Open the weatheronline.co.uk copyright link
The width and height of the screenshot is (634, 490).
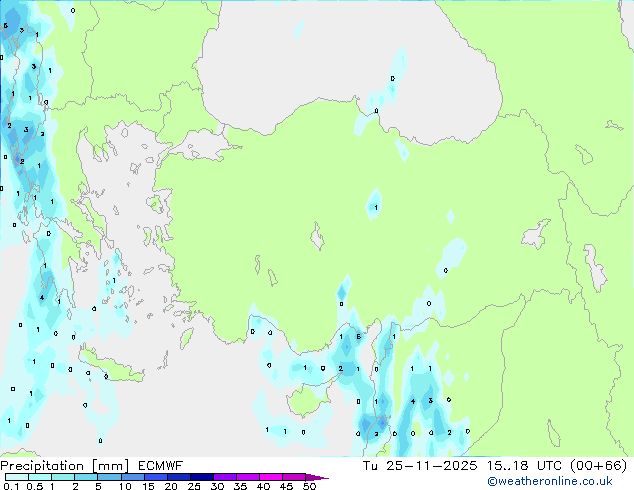pos(549,481)
